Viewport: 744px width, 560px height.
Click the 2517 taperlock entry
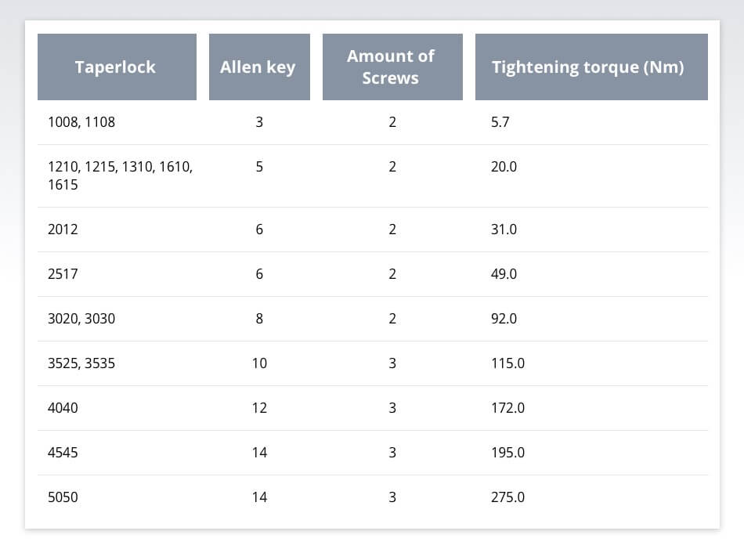click(63, 274)
